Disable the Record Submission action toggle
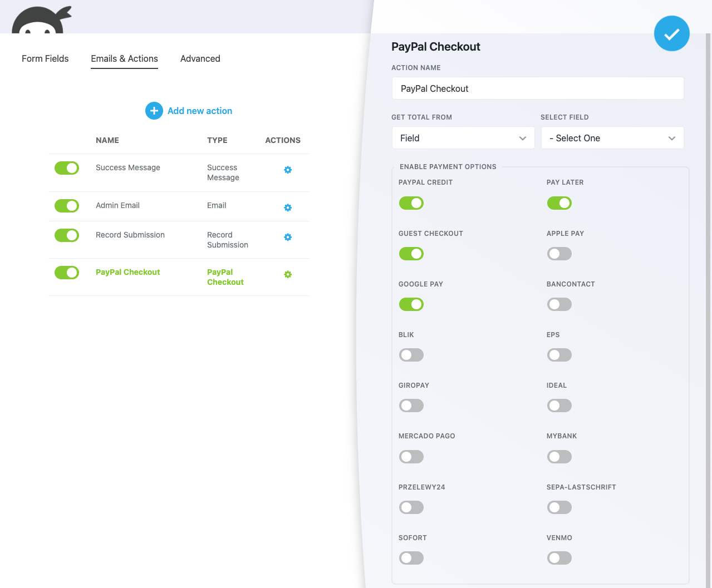Image resolution: width=712 pixels, height=588 pixels. 67,235
